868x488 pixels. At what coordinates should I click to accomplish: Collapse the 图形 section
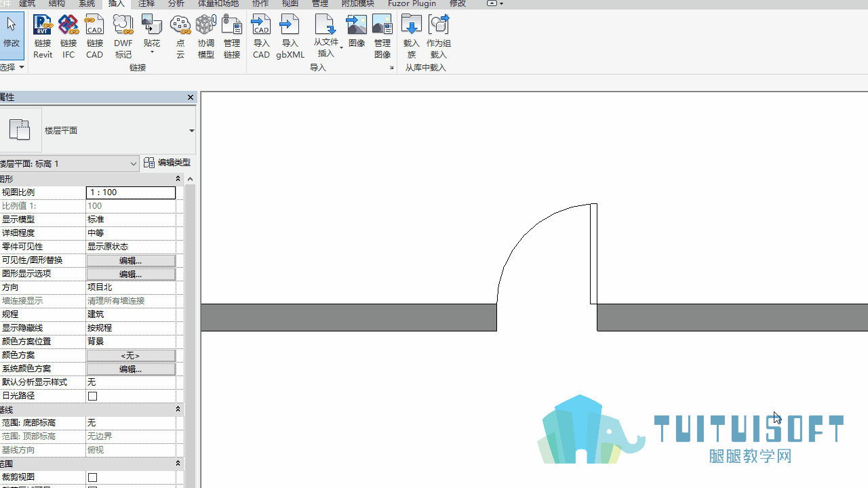click(x=178, y=179)
